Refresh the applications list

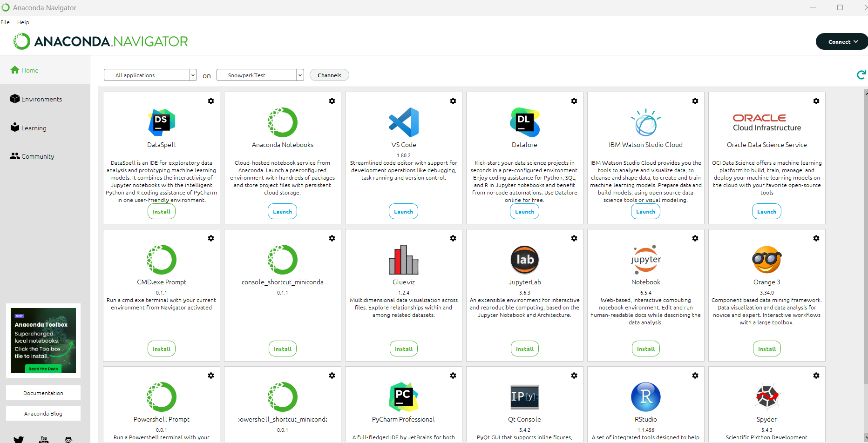(x=861, y=75)
